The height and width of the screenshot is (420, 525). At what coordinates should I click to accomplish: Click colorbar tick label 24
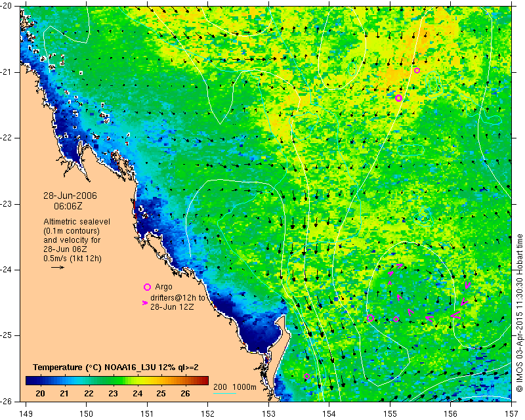(x=137, y=394)
